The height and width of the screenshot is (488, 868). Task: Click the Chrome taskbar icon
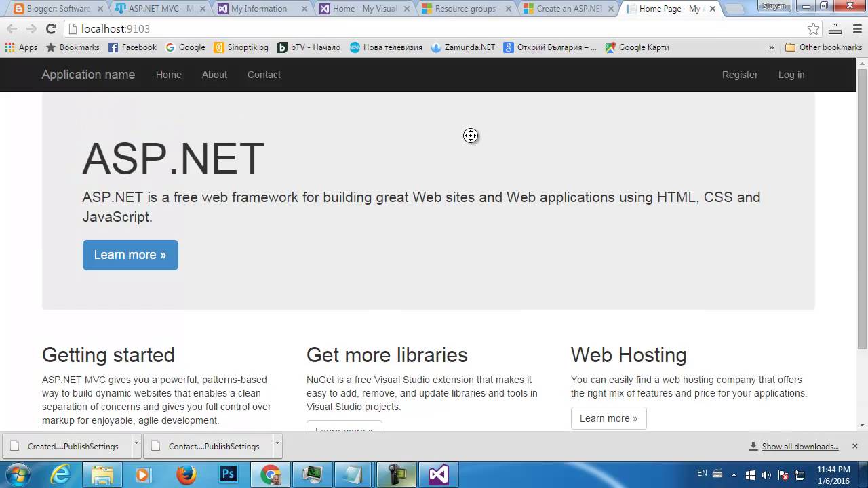point(271,474)
